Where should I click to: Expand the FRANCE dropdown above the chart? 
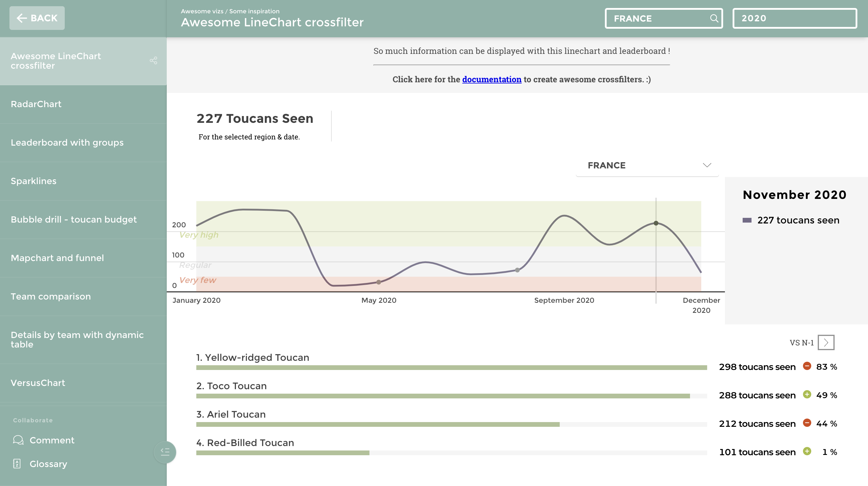[647, 165]
